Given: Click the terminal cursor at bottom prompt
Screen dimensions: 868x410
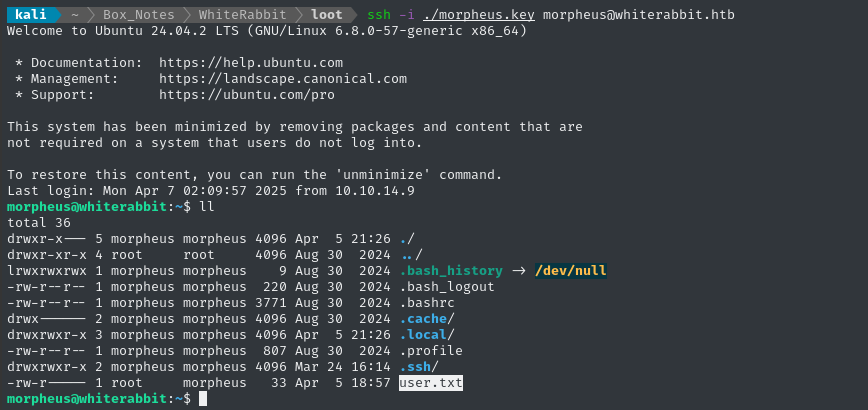Looking at the screenshot, I should (203, 399).
